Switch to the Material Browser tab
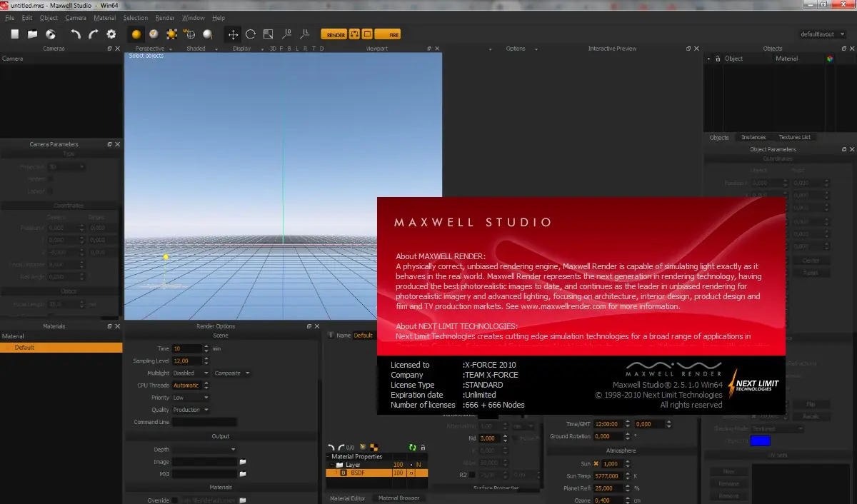Viewport: 857px width, 504px height. point(399,498)
